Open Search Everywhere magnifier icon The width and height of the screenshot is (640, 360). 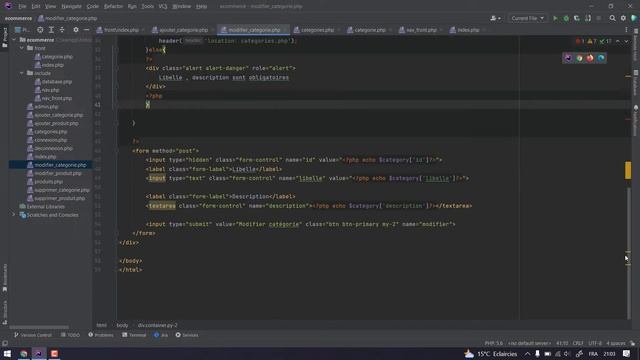[x=612, y=18]
